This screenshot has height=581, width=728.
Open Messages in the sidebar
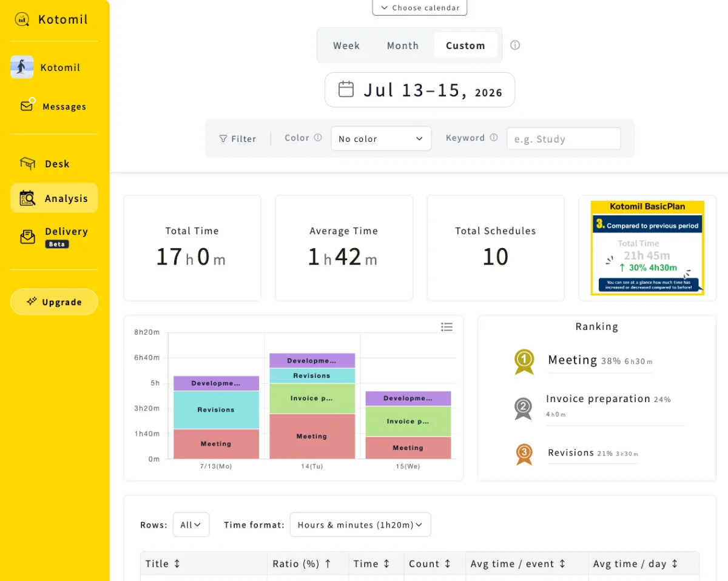54,106
